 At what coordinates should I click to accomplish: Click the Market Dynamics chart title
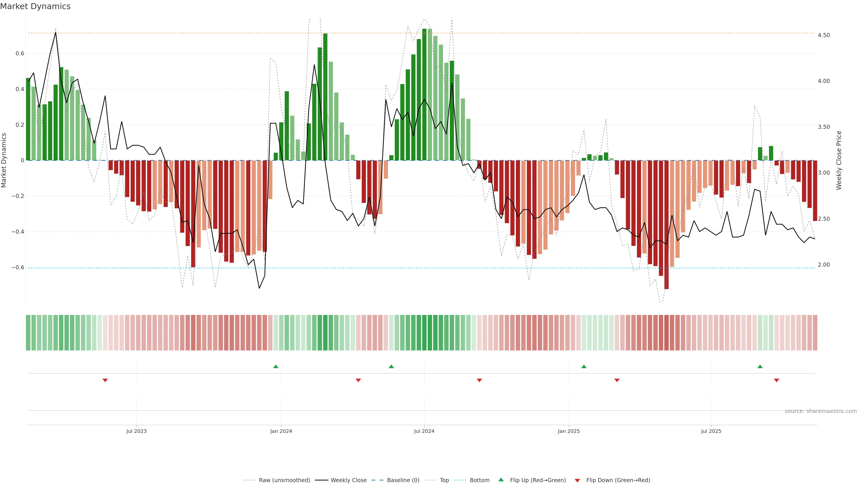[35, 6]
